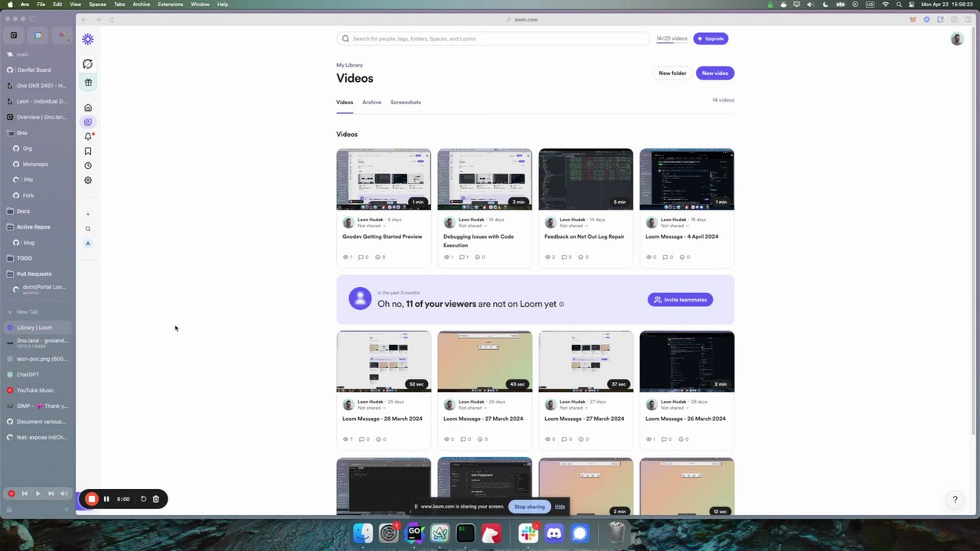Click the New folder button

coord(673,73)
